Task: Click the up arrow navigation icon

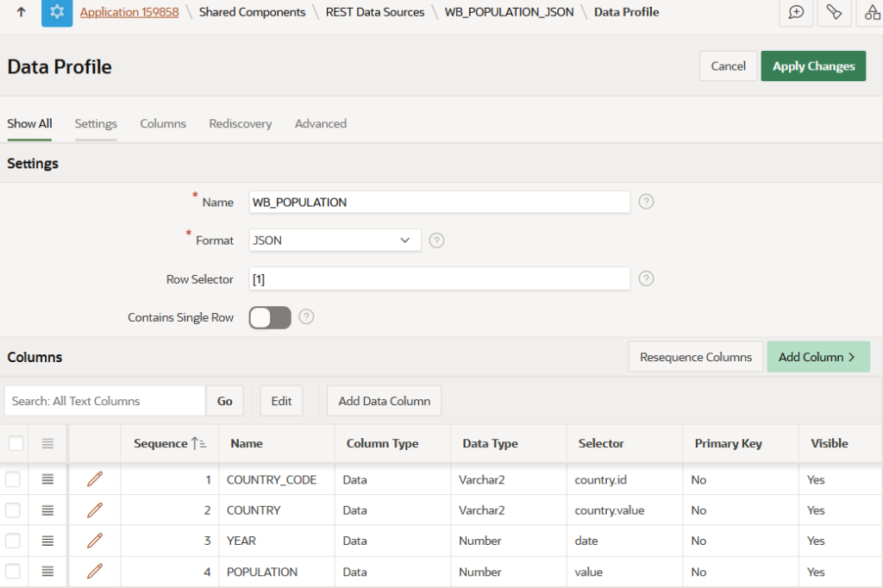Action: [x=22, y=12]
